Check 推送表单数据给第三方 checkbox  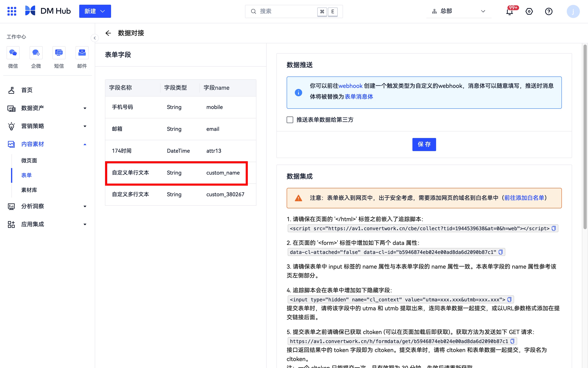click(x=290, y=120)
